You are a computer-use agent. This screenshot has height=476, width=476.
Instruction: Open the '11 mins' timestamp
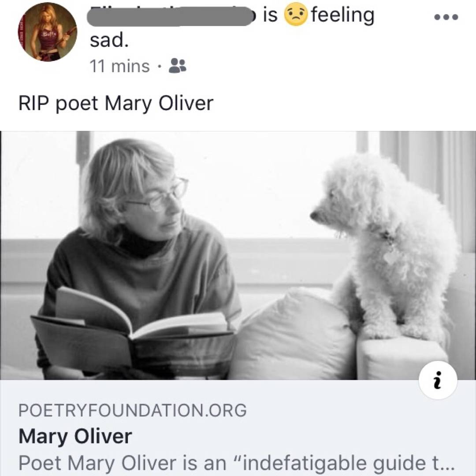(119, 65)
